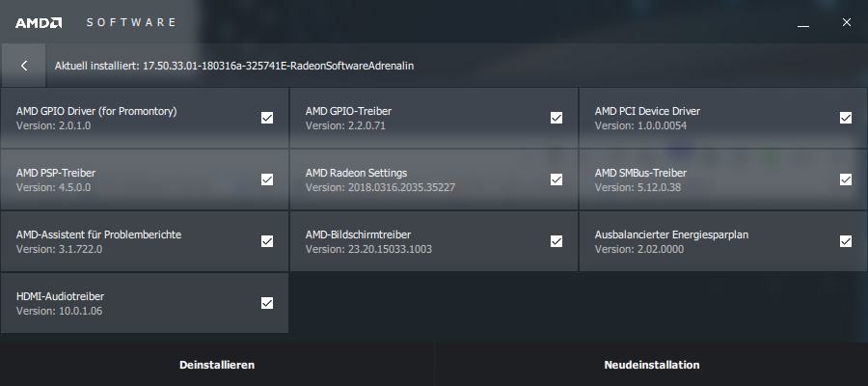The width and height of the screenshot is (868, 386).
Task: Click the HDMI-Audiotreiber tile name
Action: point(60,296)
